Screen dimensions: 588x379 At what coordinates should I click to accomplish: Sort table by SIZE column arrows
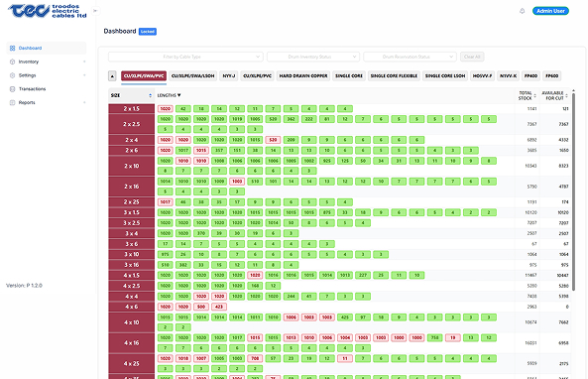point(150,95)
